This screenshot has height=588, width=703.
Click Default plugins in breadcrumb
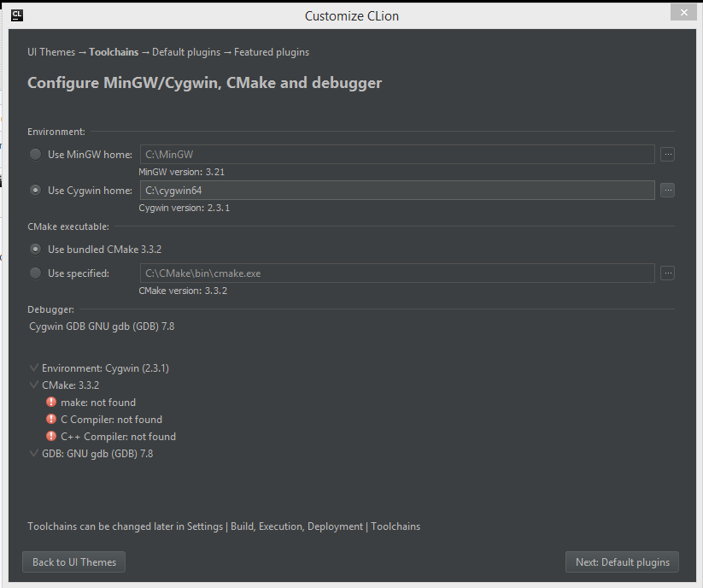pyautogui.click(x=186, y=52)
